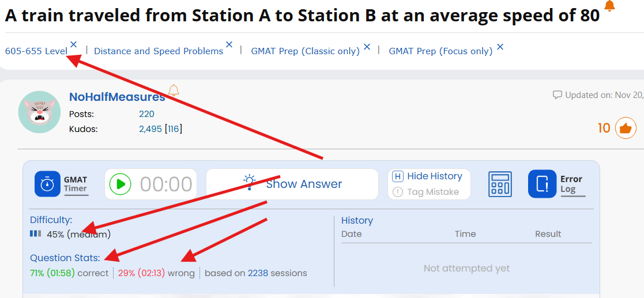Open the Distance and Speed Problems tag link
Viewport: 644px width, 298px height.
click(159, 51)
